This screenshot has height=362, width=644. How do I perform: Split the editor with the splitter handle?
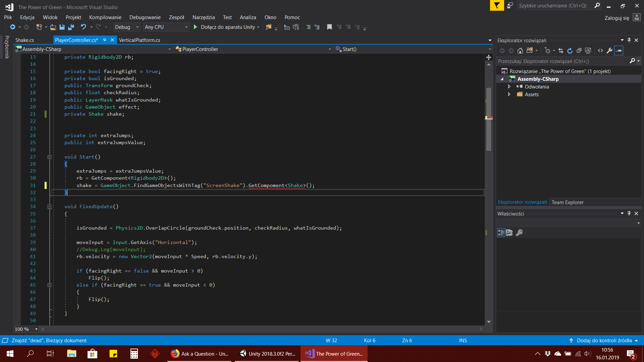pos(489,58)
